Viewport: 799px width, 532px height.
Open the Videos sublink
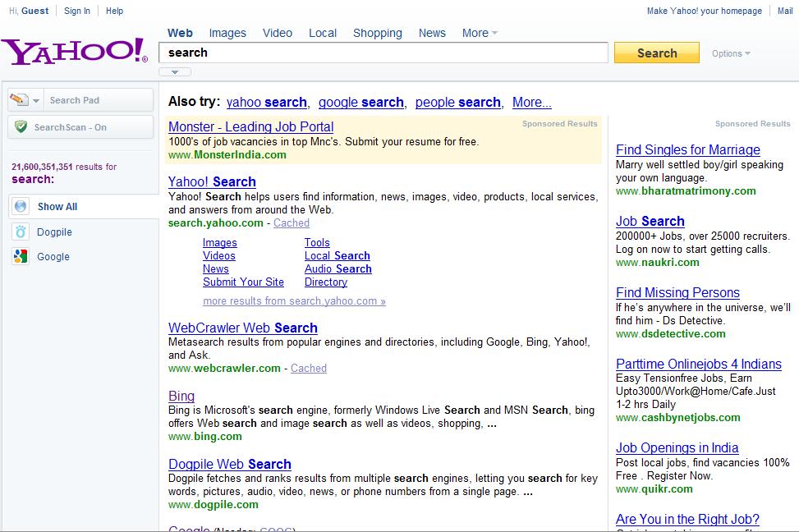point(219,256)
